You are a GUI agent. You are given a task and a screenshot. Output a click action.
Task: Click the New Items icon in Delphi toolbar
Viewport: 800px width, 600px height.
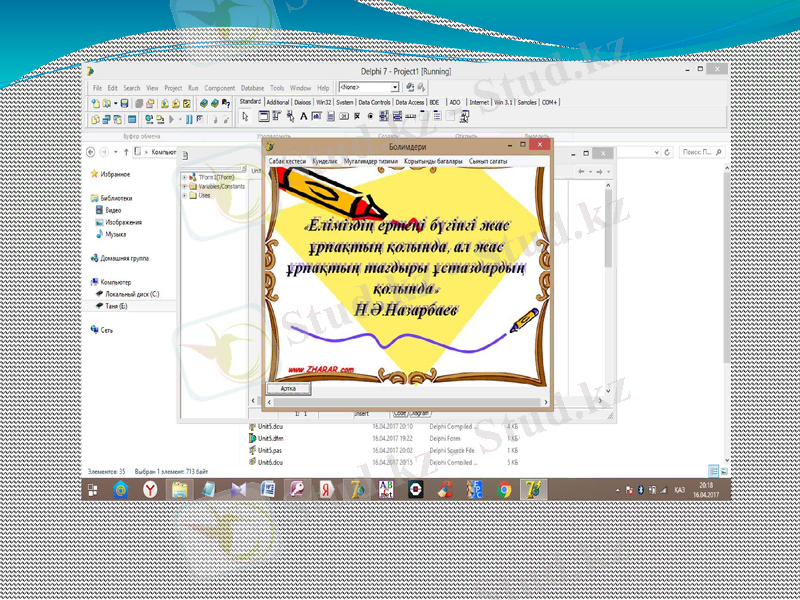coord(94,101)
